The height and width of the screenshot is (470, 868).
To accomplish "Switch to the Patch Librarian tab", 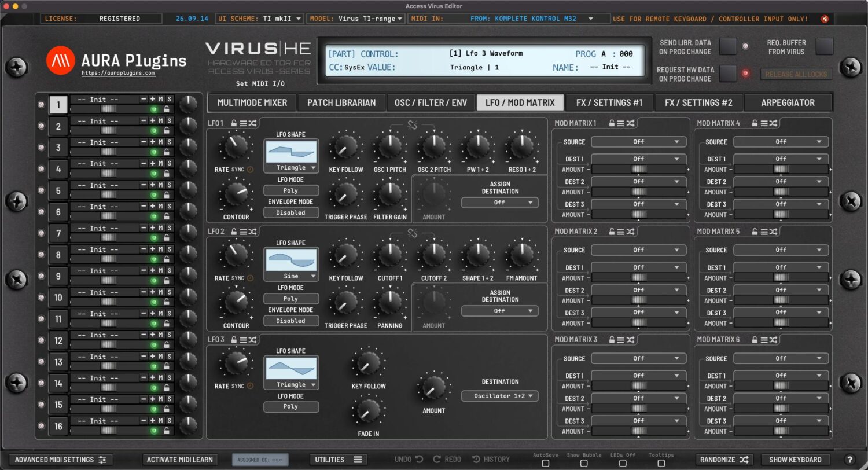I will click(341, 102).
